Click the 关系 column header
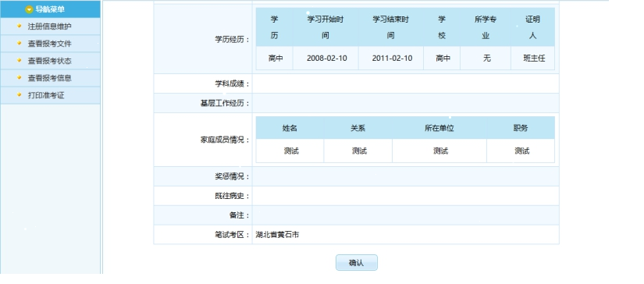 coord(358,128)
